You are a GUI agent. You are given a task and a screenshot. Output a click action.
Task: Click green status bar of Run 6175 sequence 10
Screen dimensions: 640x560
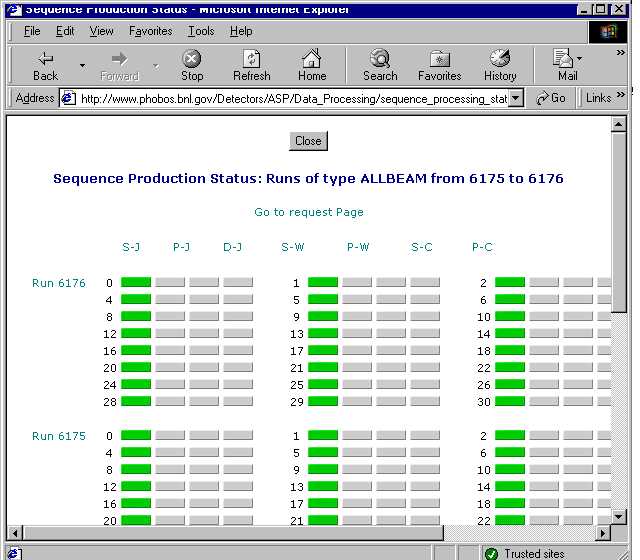pyautogui.click(x=510, y=469)
